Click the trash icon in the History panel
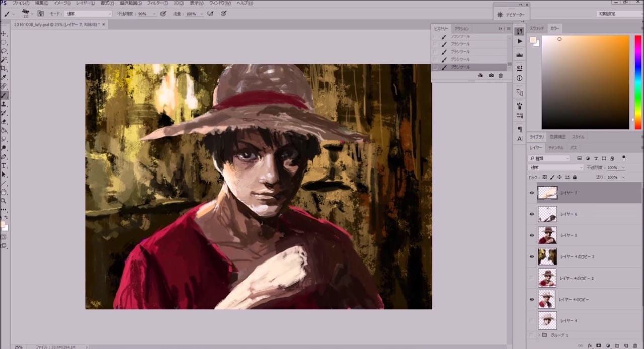 point(500,75)
